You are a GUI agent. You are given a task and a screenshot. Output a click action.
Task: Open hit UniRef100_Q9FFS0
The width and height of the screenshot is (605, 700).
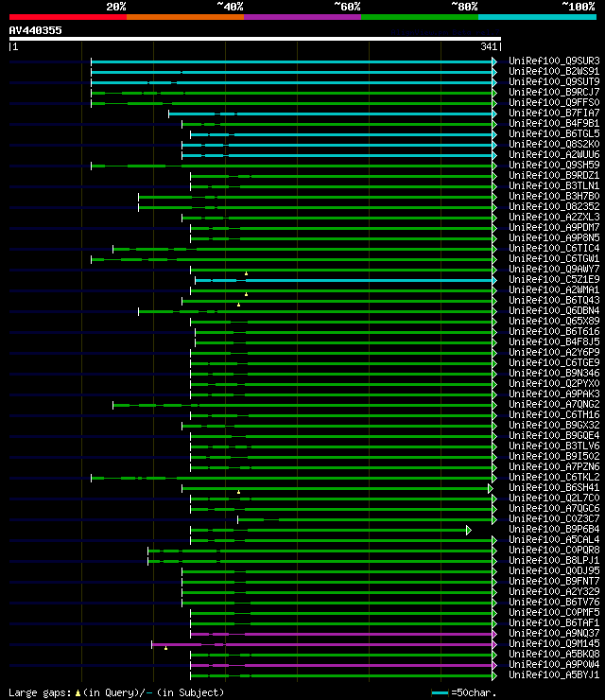(x=554, y=102)
